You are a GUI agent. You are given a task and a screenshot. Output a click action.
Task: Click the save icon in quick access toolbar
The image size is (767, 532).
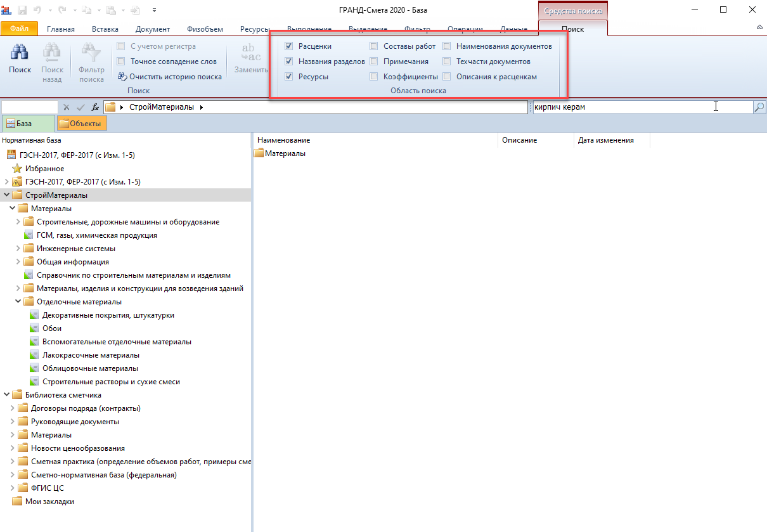click(22, 10)
